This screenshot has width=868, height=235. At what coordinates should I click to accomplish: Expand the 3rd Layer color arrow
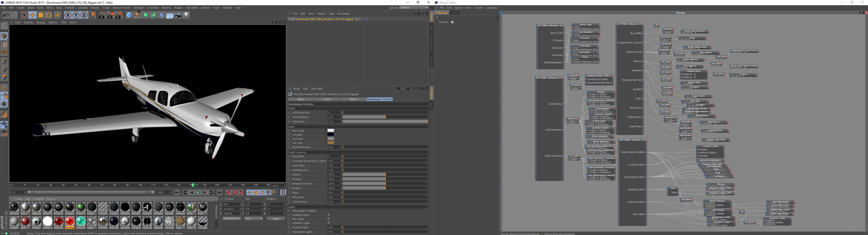pyautogui.click(x=326, y=143)
